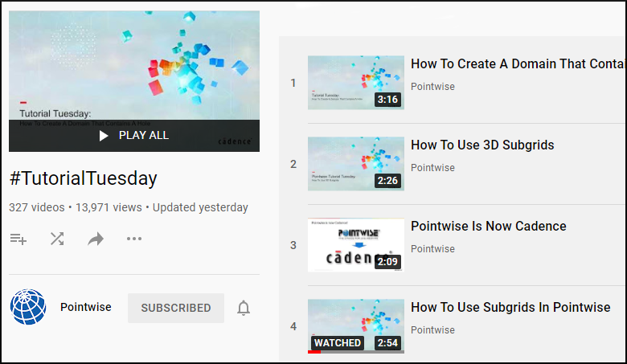Open 'Pointwise Is Now Cadence' video title
The width and height of the screenshot is (627, 364).
point(488,227)
